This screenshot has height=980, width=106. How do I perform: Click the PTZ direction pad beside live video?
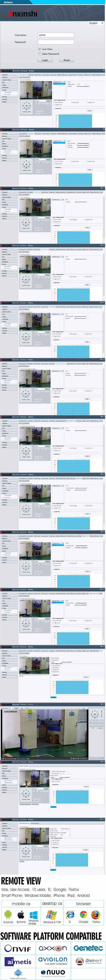95,714
